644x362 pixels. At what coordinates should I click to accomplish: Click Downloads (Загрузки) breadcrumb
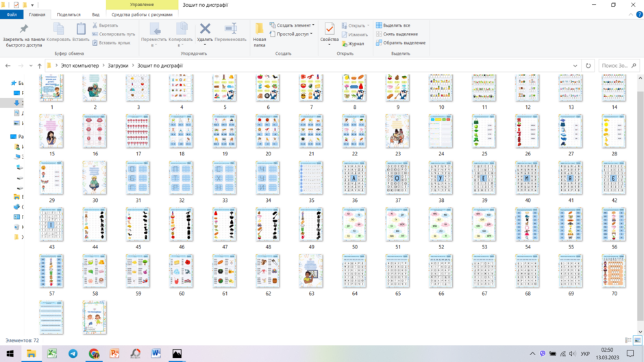click(x=118, y=66)
